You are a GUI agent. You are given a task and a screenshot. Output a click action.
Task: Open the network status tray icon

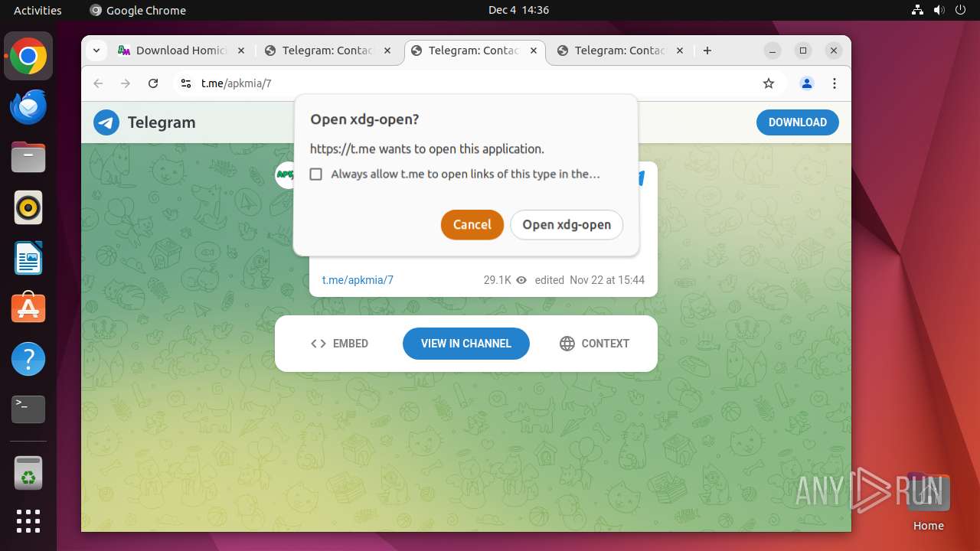(x=918, y=10)
